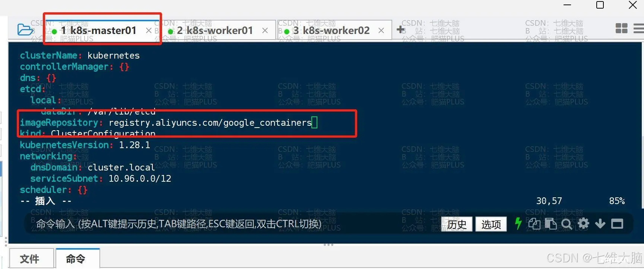The height and width of the screenshot is (269, 644).
Task: Open the folder icon beside session tabs
Action: (x=25, y=29)
